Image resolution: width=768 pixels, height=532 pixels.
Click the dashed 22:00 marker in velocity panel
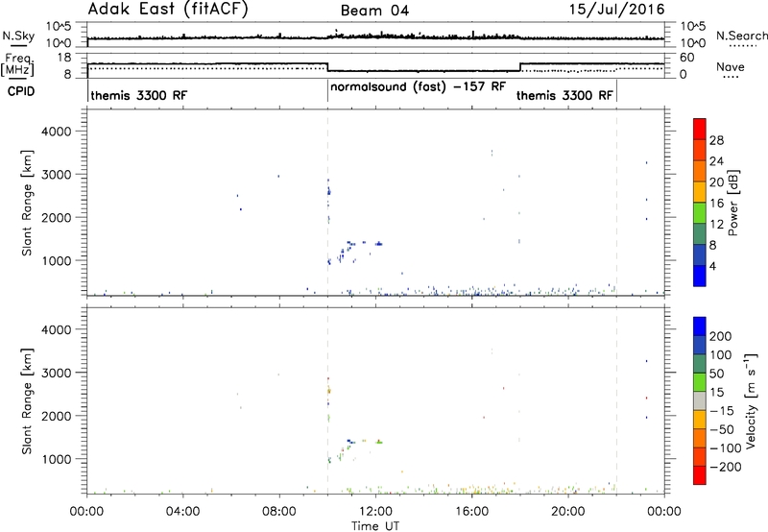616,401
